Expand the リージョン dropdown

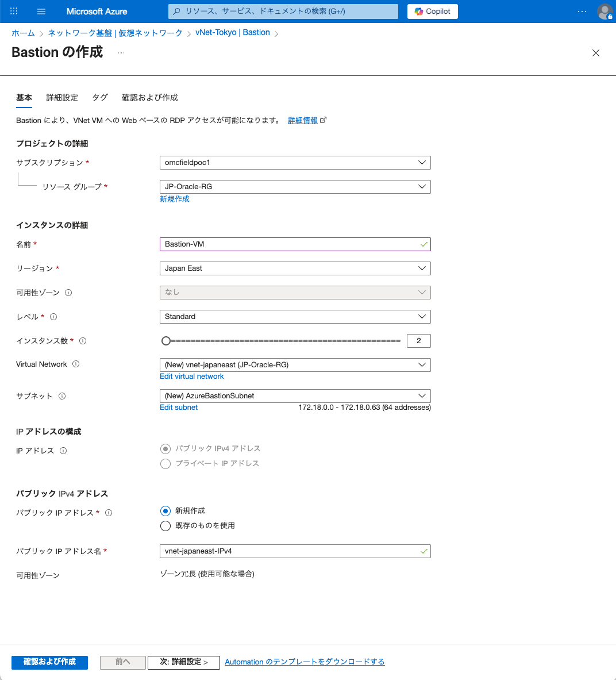295,268
